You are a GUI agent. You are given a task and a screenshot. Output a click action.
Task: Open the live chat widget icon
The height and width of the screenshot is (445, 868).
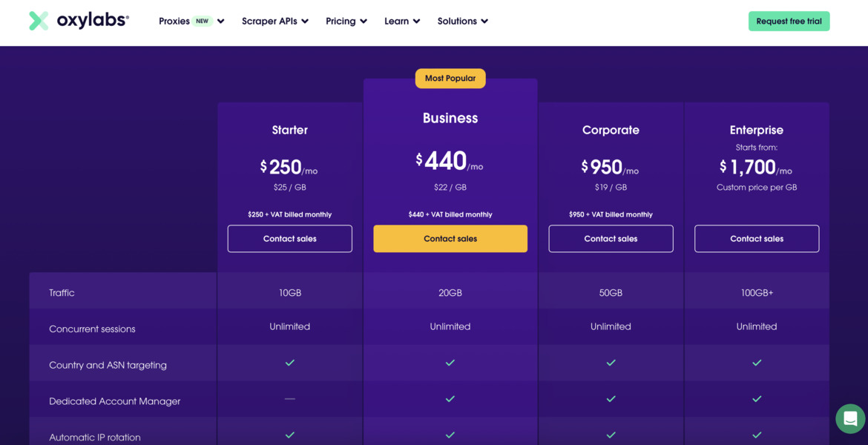point(850,419)
